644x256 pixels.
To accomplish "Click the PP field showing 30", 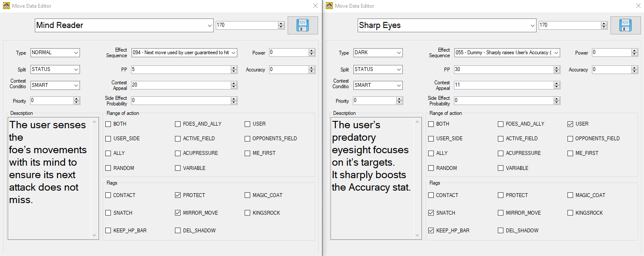I will click(x=503, y=69).
